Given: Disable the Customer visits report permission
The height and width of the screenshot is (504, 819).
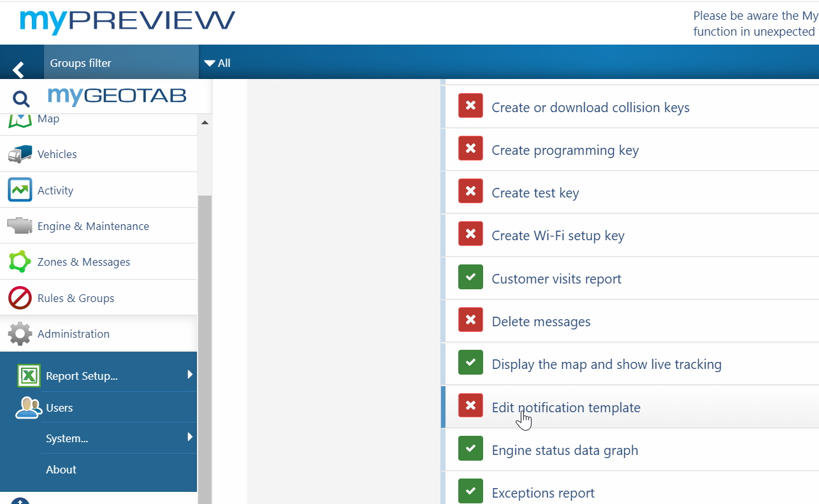Looking at the screenshot, I should [470, 277].
